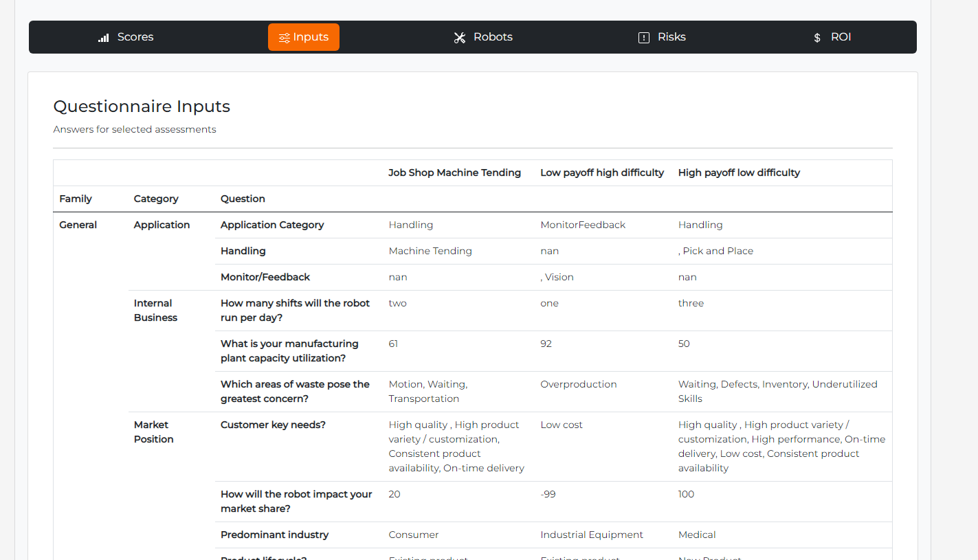Viewport: 978px width, 560px height.
Task: Click 'Waiting, Defects, Inventory' answer cell
Action: click(778, 392)
